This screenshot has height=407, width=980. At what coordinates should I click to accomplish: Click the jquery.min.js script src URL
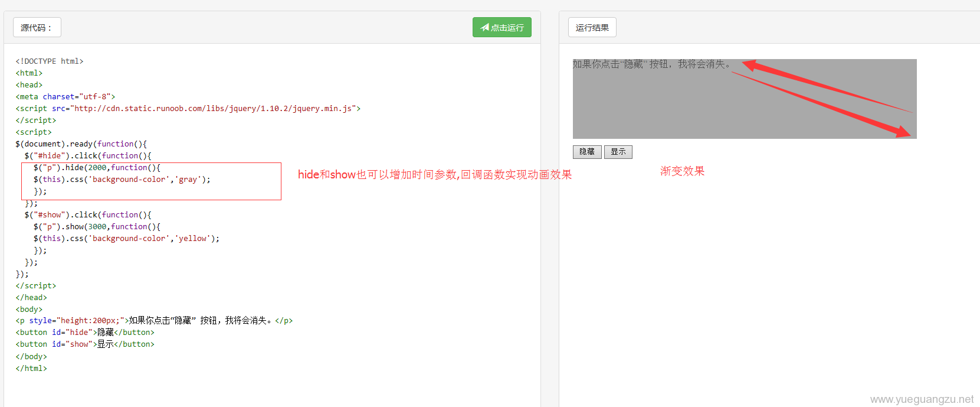click(213, 108)
